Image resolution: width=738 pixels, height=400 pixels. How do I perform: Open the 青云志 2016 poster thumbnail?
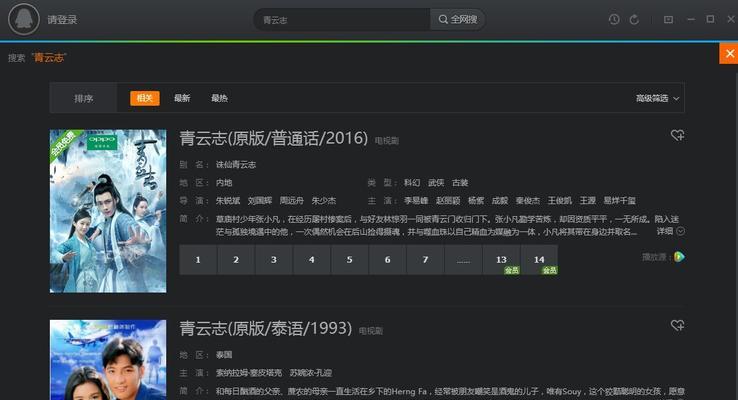coord(108,211)
